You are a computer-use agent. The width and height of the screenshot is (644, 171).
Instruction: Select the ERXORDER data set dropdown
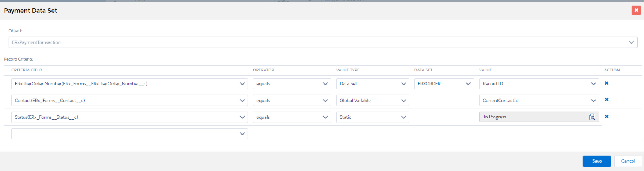[x=444, y=84]
